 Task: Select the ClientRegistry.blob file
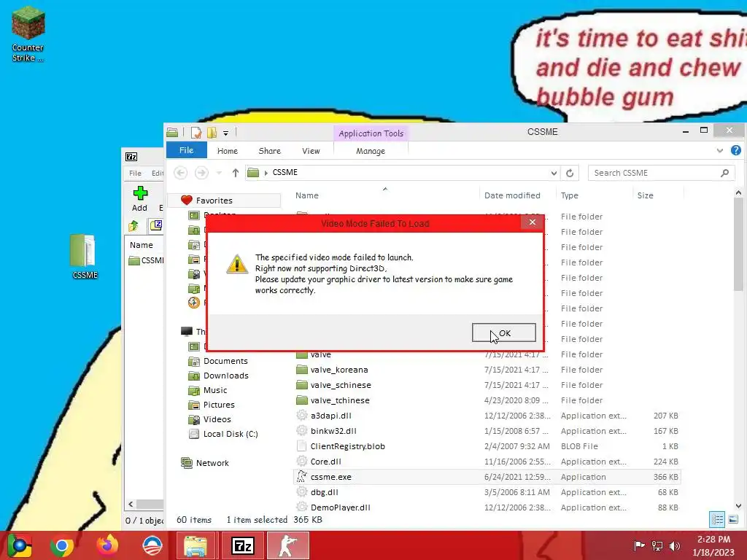click(x=347, y=446)
